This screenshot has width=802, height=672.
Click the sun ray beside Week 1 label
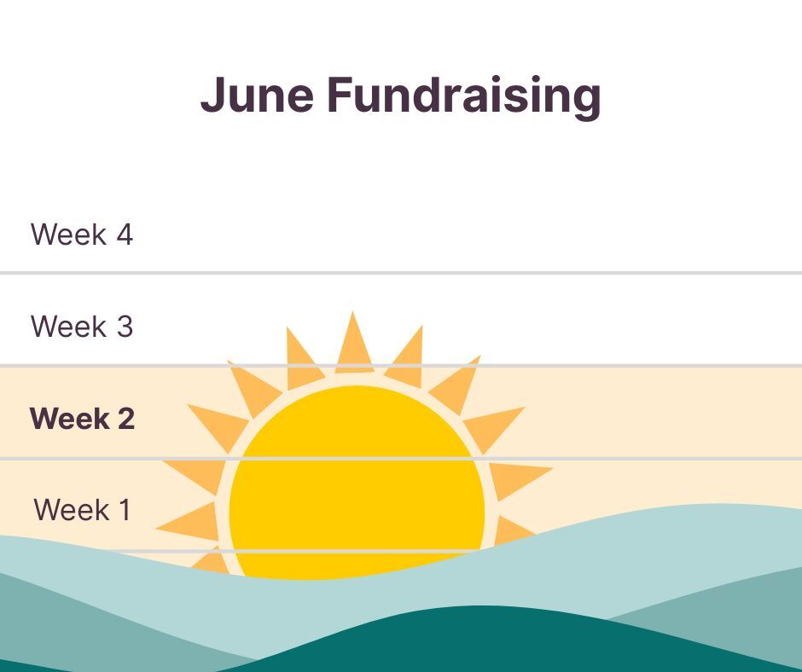[189, 522]
